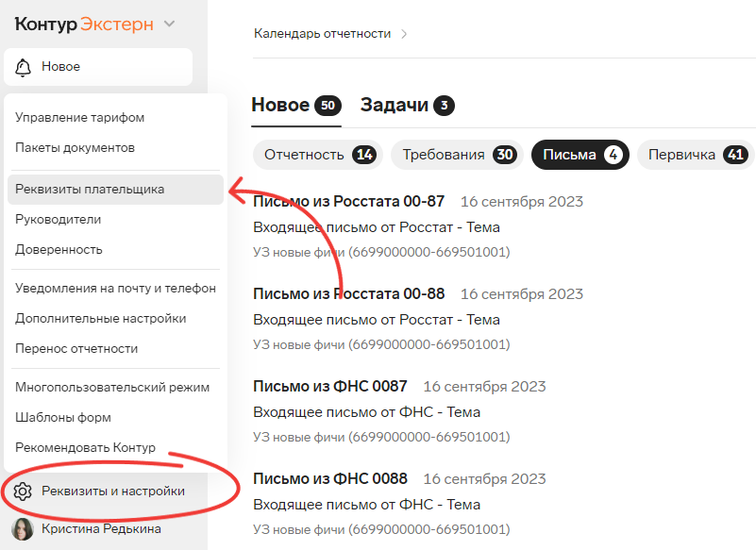Open the Контур Экстерн logo

84,24
